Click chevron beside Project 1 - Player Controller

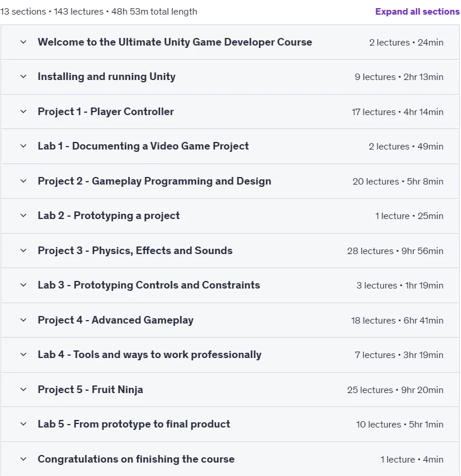coord(23,112)
